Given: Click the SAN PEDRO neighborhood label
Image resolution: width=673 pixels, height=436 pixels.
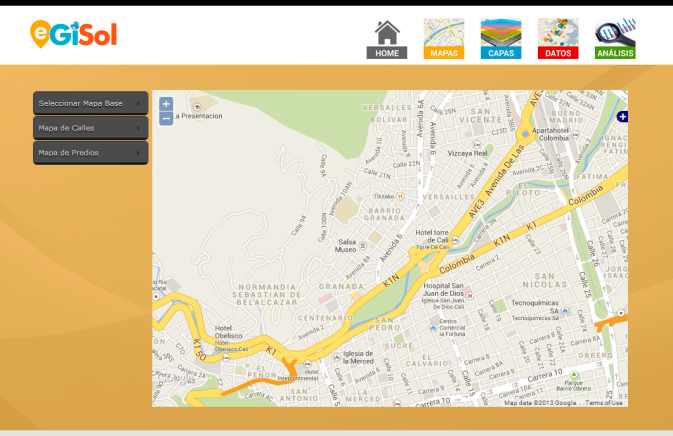Looking at the screenshot, I should (x=385, y=324).
